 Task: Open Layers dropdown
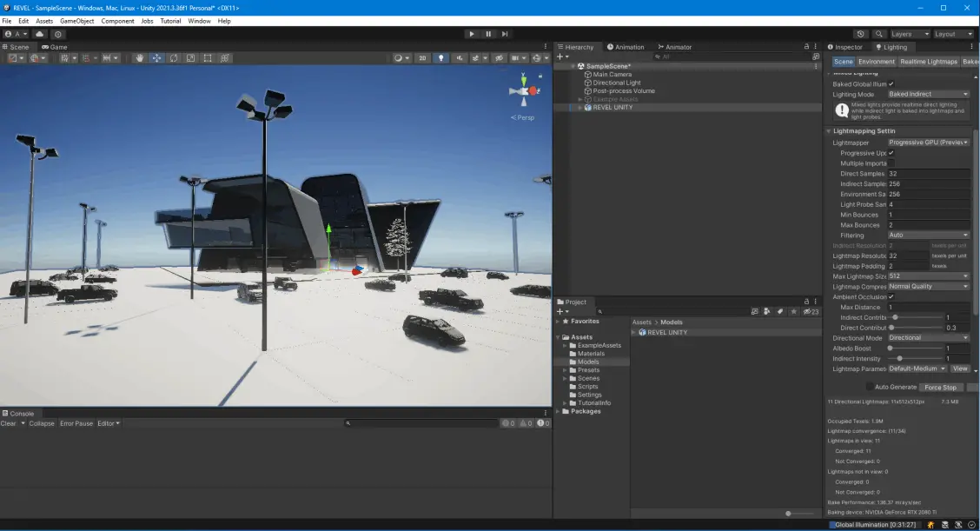pos(910,34)
